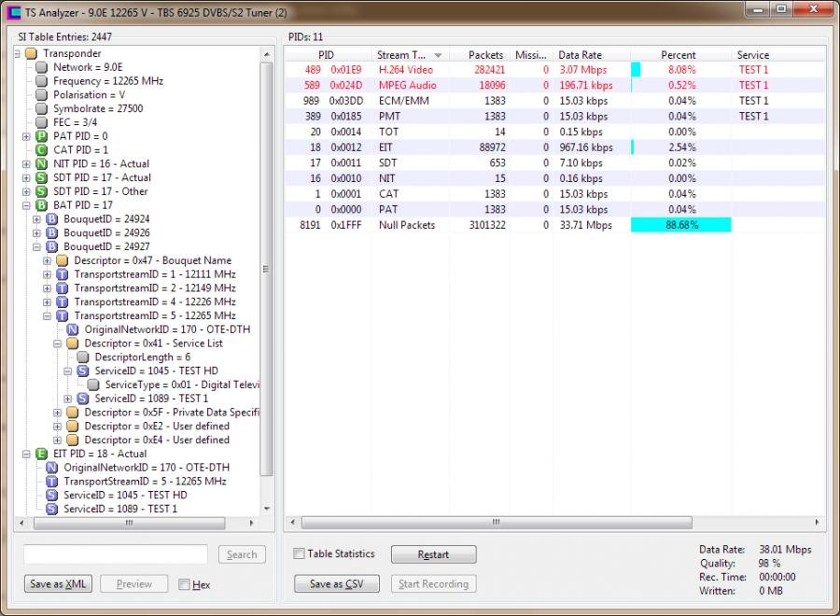This screenshot has height=616, width=840.
Task: Click the green E icon for EIT PID
Action: point(42,454)
